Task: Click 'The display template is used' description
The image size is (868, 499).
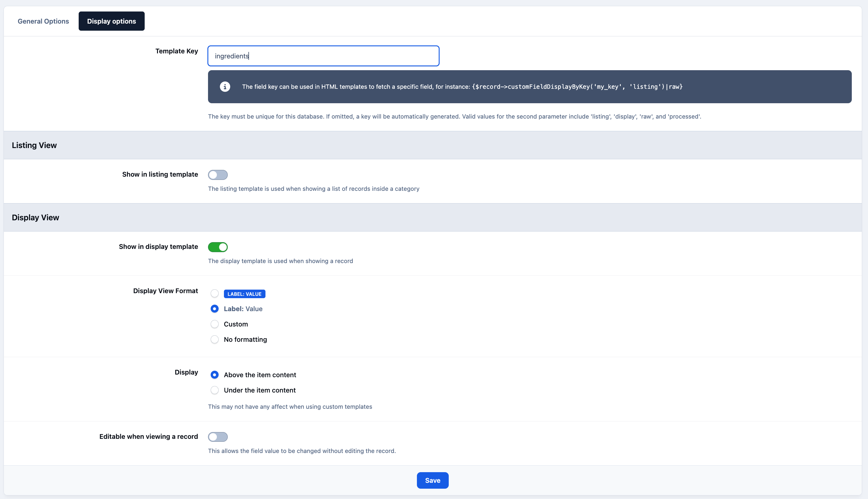Action: point(280,261)
